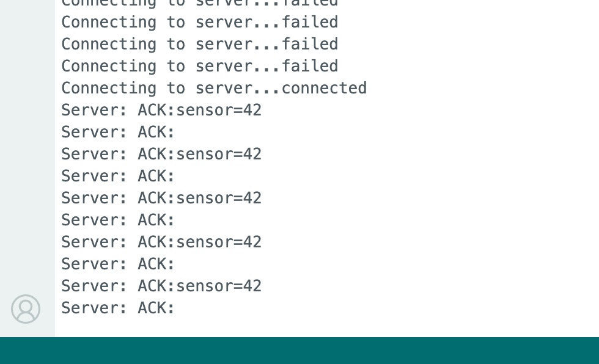Click the last "Connecting to server...failed" line
Image resolution: width=599 pixels, height=364 pixels.
pyautogui.click(x=199, y=66)
